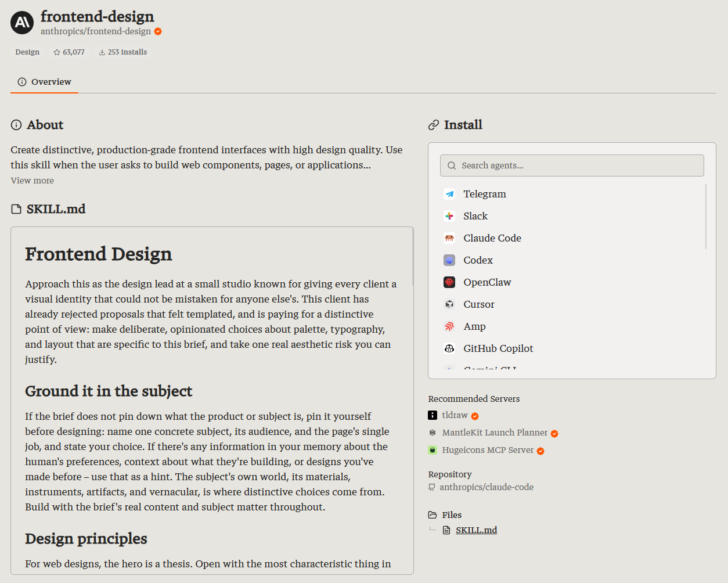Open the tldraw recommended server

point(455,415)
